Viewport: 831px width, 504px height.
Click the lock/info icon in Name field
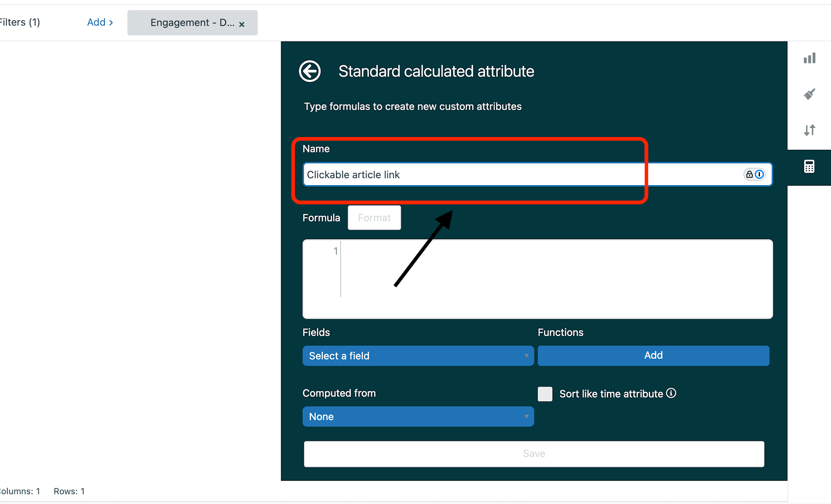click(754, 174)
